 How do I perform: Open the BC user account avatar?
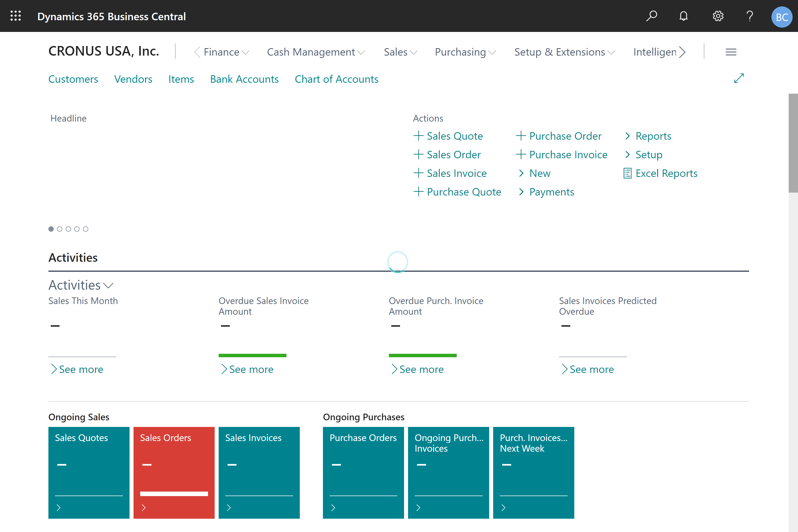782,16
